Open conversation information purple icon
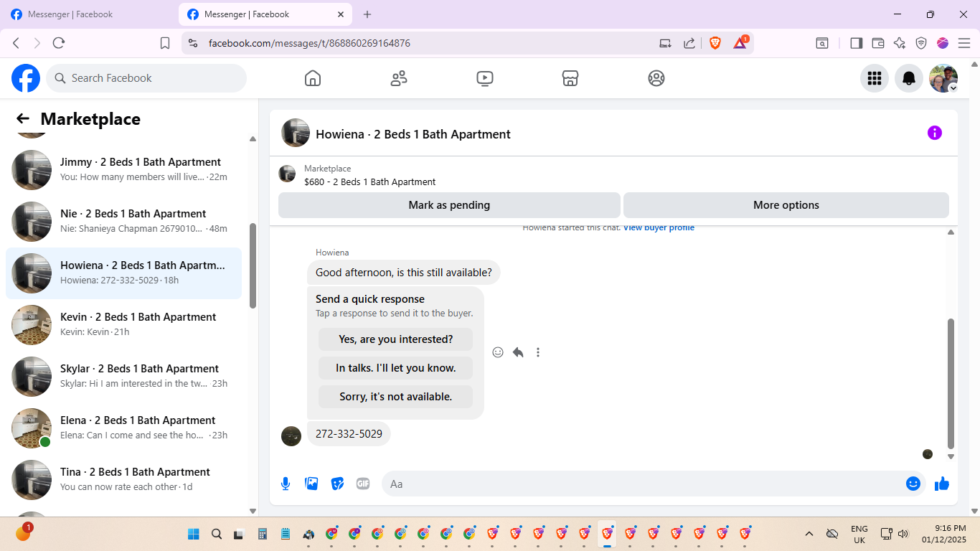The width and height of the screenshot is (980, 551). click(935, 133)
